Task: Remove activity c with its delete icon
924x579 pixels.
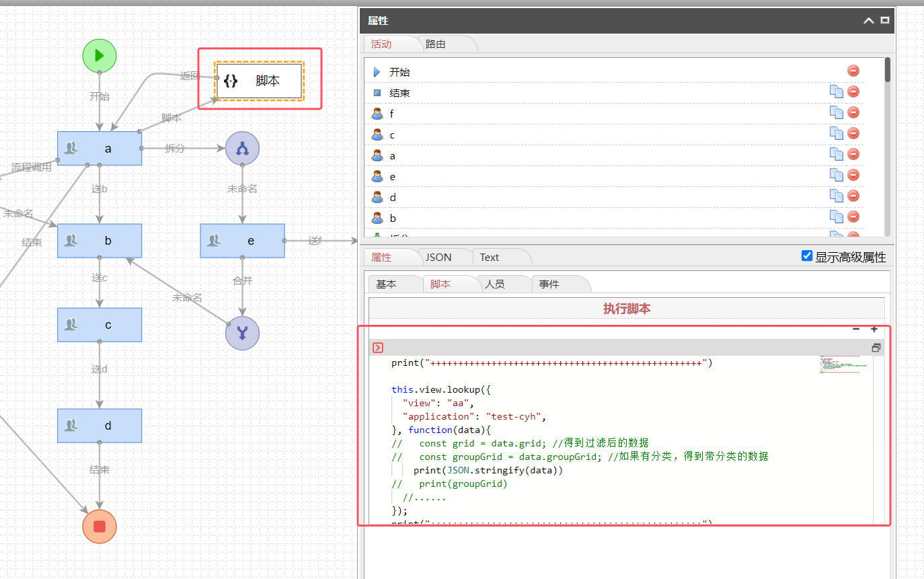Action: pyautogui.click(x=853, y=133)
